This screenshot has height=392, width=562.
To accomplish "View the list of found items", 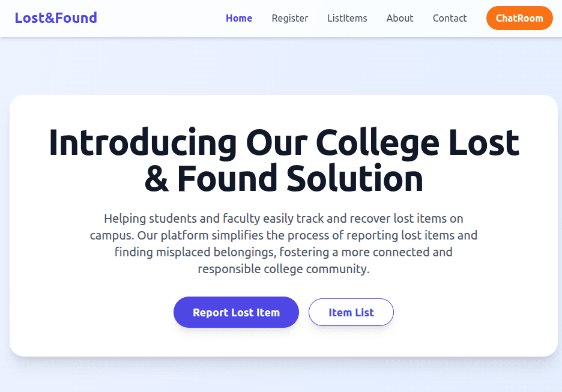I will click(x=351, y=312).
